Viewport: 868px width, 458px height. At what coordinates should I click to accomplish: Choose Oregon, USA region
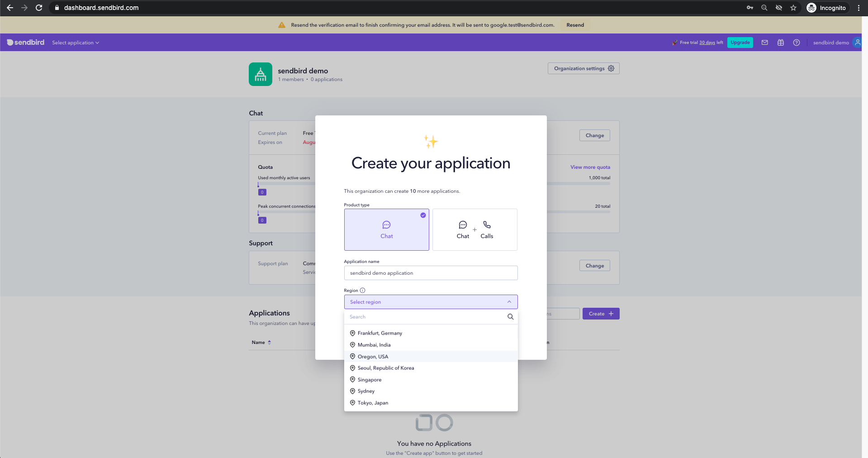click(431, 357)
